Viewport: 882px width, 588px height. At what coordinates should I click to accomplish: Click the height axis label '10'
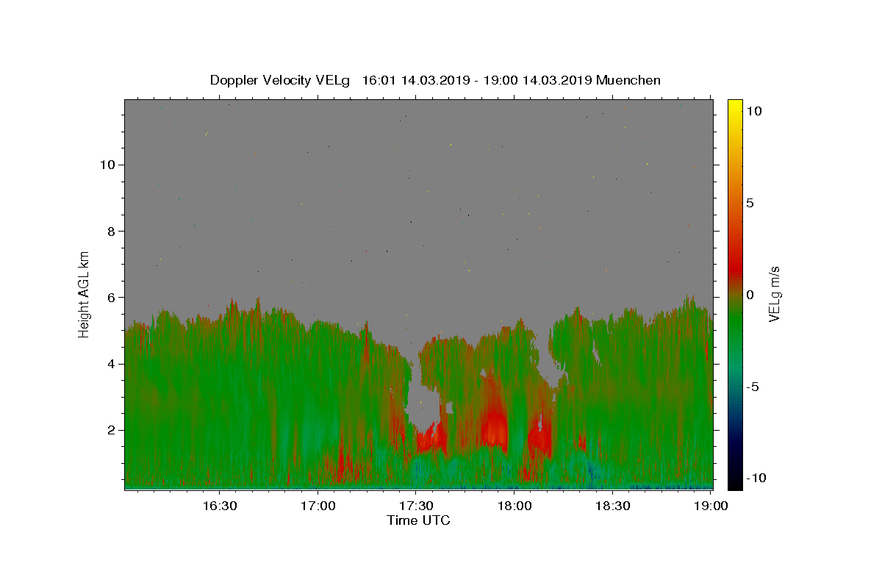click(x=107, y=165)
